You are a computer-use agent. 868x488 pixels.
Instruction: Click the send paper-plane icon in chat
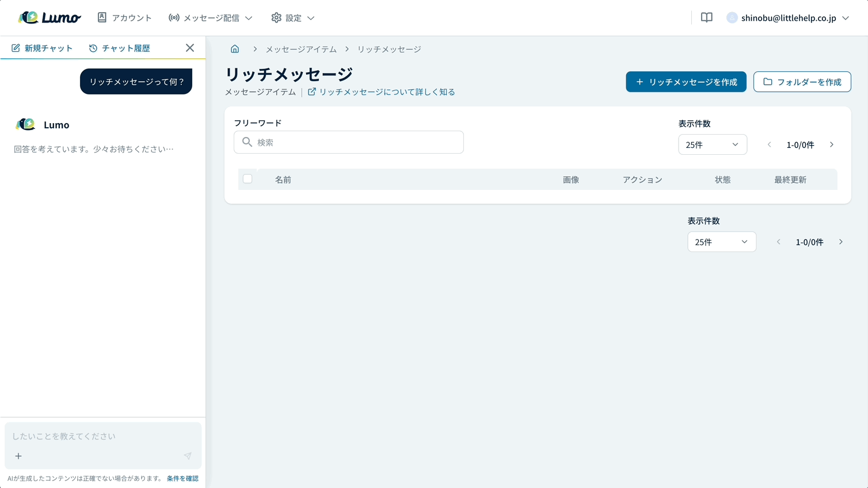coord(186,455)
